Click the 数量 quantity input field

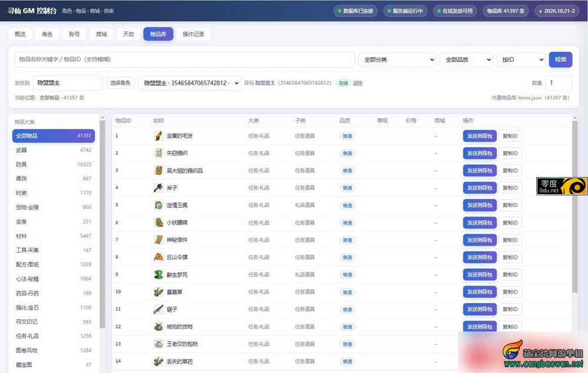[x=559, y=83]
